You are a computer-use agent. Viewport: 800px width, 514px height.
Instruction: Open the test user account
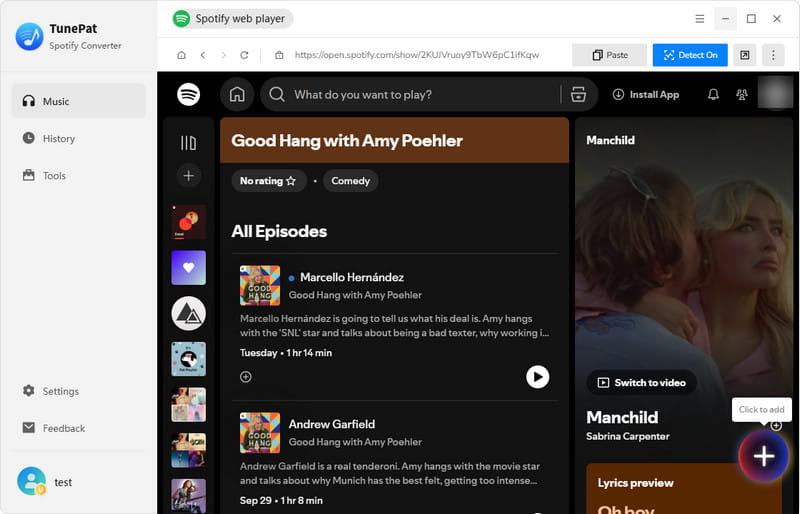[46, 481]
